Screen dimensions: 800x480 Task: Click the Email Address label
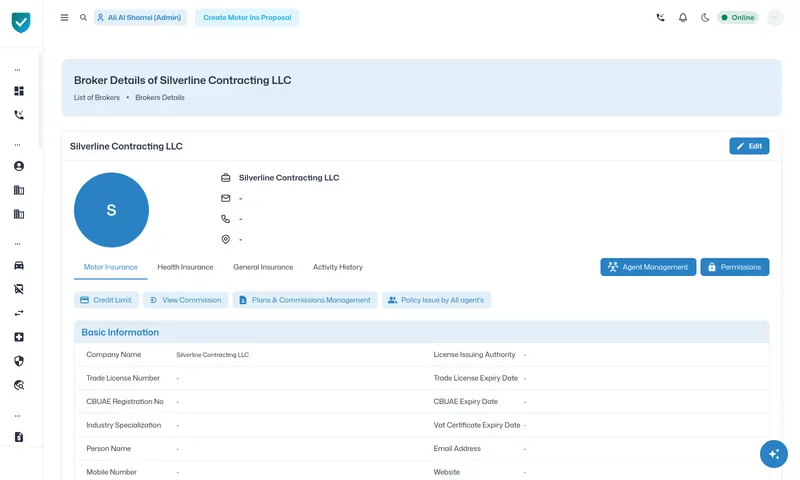click(457, 448)
